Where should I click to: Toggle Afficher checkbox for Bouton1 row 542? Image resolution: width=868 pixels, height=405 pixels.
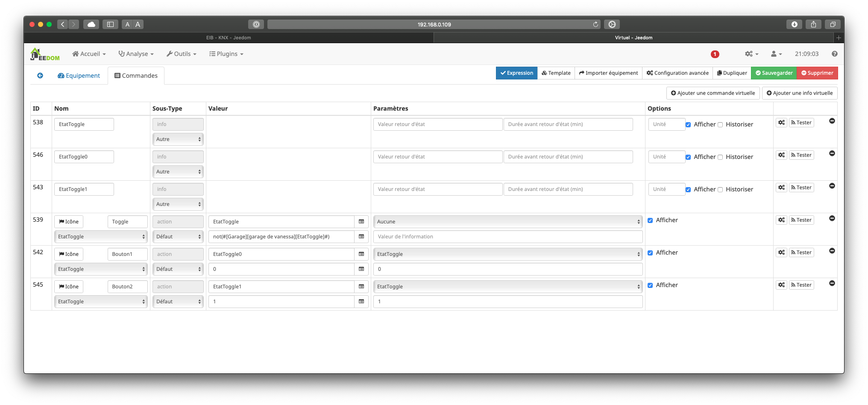click(650, 253)
